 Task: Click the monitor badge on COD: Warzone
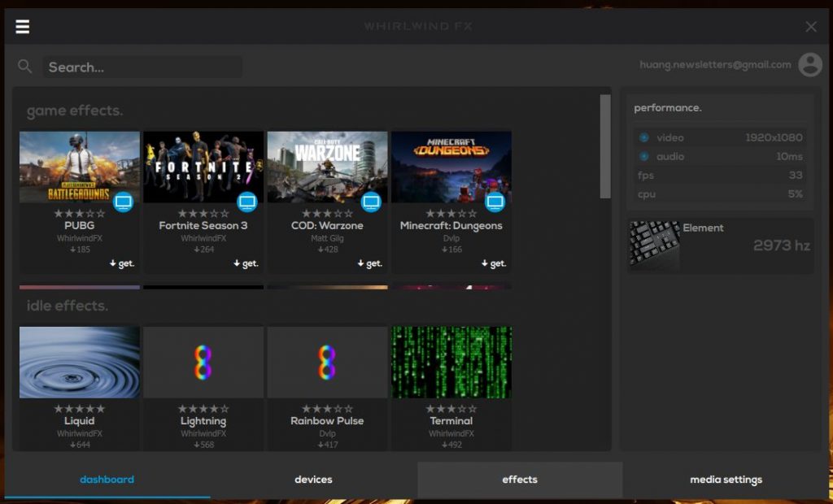pyautogui.click(x=371, y=202)
